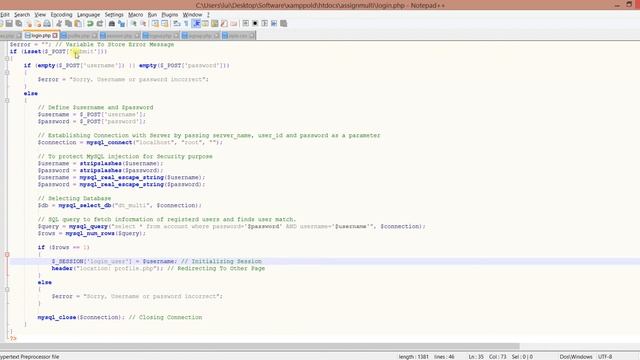Click the Paste clipboard icon
The image size is (640, 360).
pos(78,24)
